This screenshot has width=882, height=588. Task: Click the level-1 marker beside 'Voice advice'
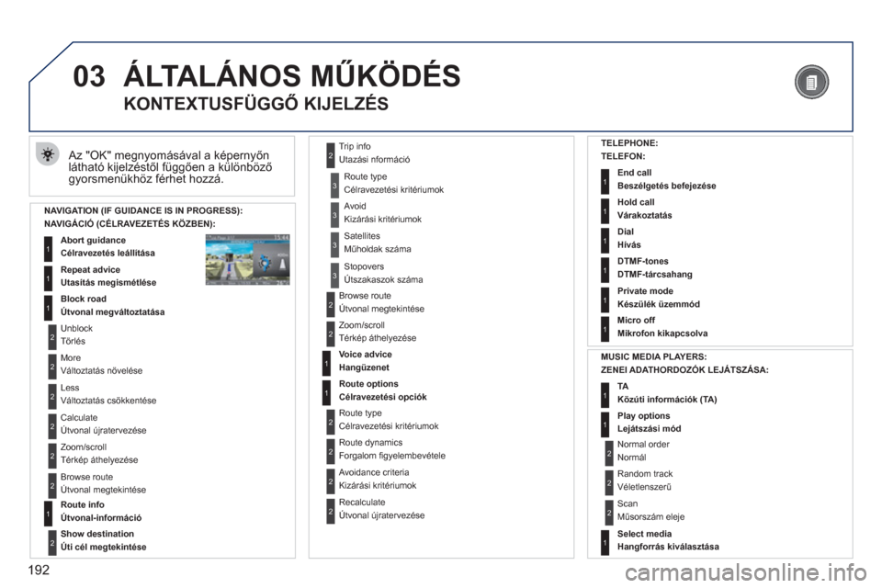[326, 364]
